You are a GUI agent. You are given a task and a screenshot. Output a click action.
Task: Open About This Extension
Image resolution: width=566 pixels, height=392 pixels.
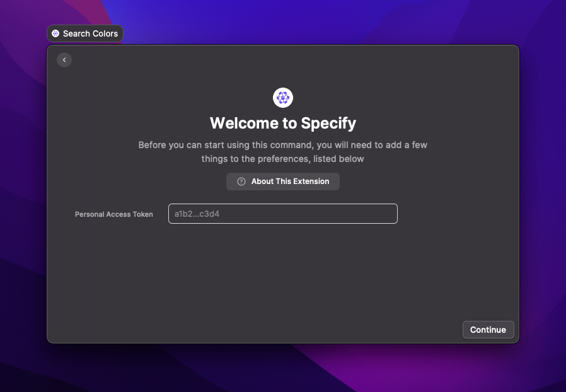(x=283, y=182)
